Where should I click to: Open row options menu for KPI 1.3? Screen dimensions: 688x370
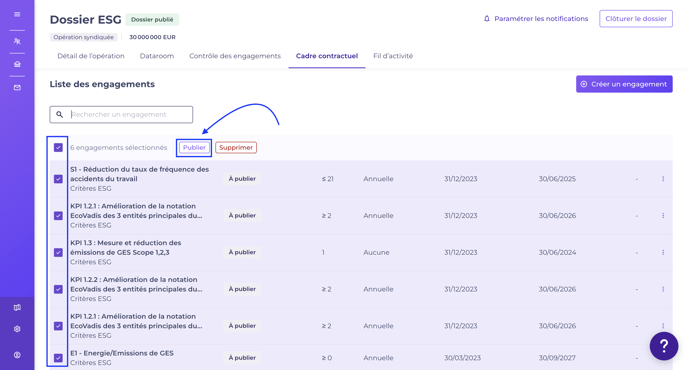(x=663, y=252)
